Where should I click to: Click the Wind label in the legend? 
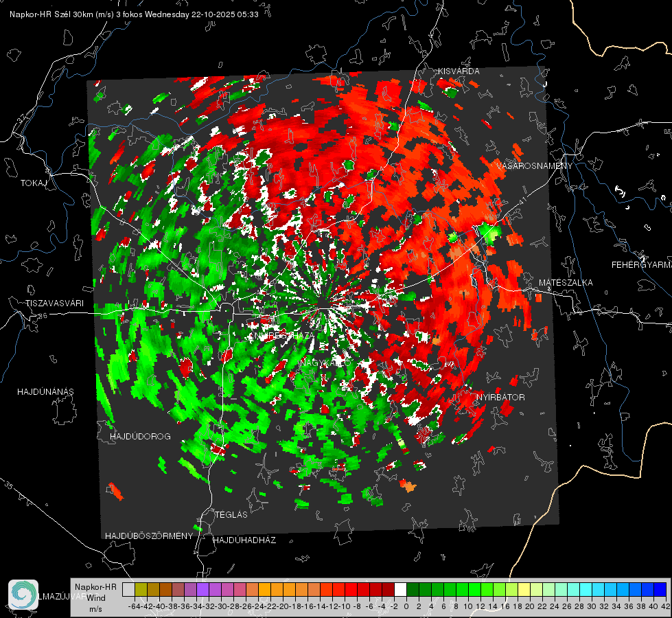click(x=95, y=597)
